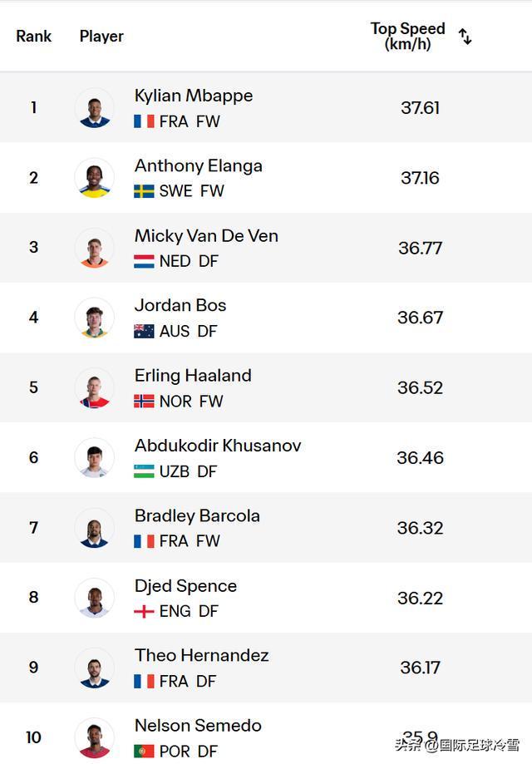Click the Portugal flag under Nelson Semedo
Screen dimensions: 532x764
click(144, 751)
